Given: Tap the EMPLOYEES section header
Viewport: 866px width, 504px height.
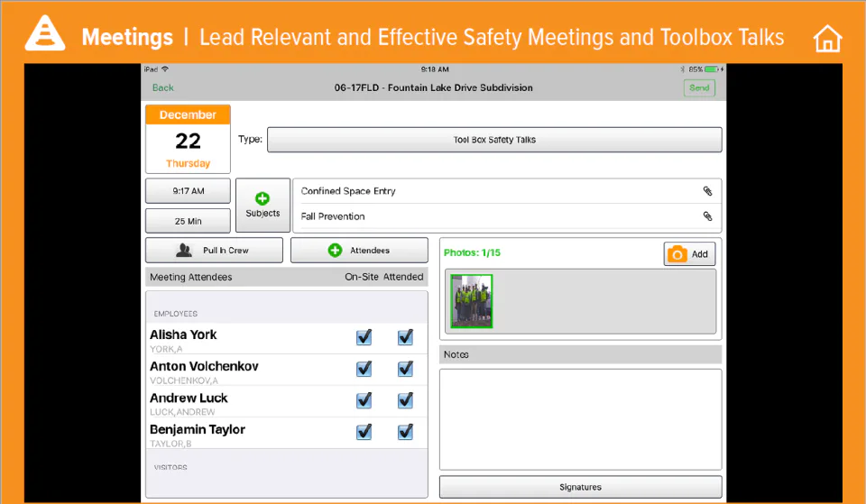Looking at the screenshot, I should pyautogui.click(x=176, y=314).
